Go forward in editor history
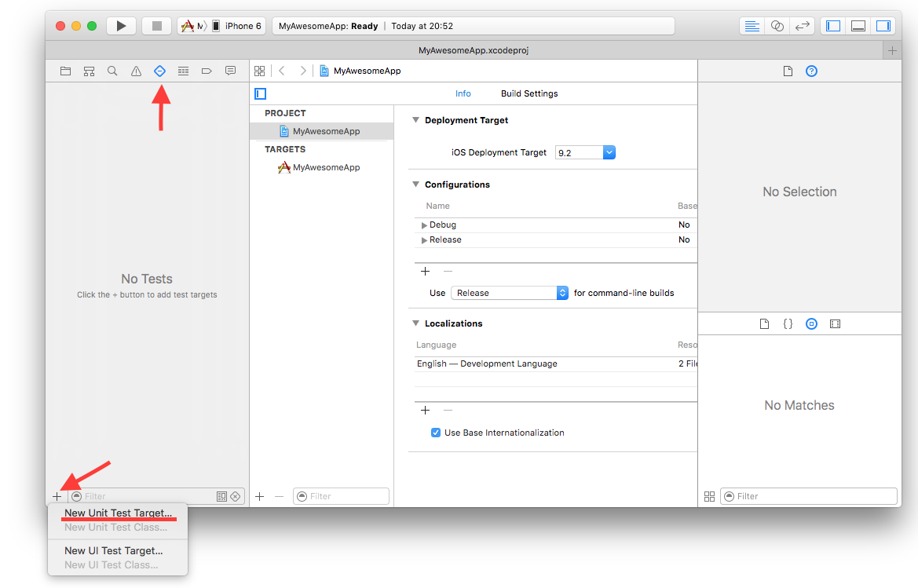 point(302,71)
